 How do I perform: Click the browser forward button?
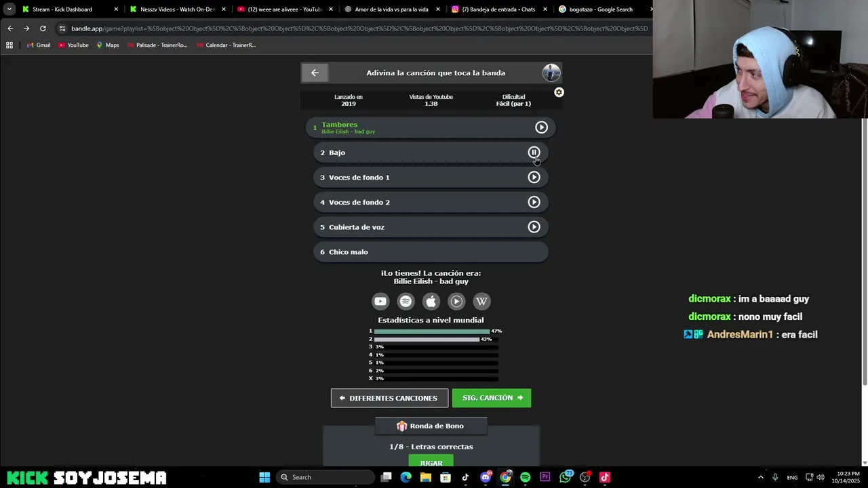26,28
